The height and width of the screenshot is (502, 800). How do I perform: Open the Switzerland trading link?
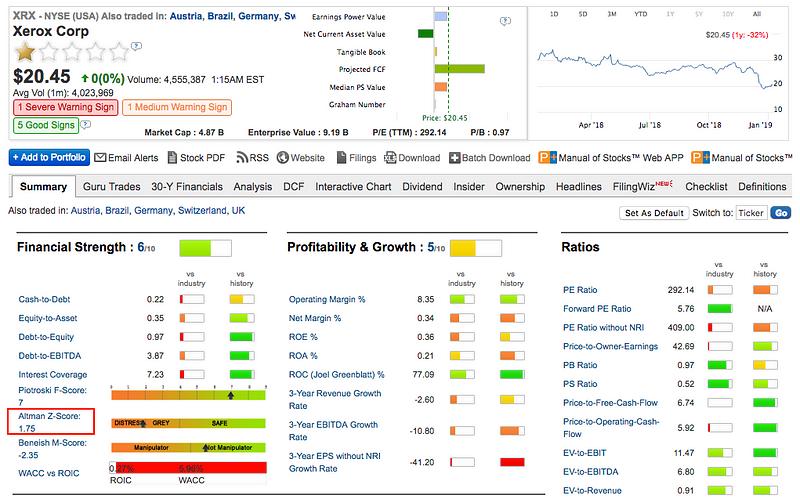(x=202, y=210)
